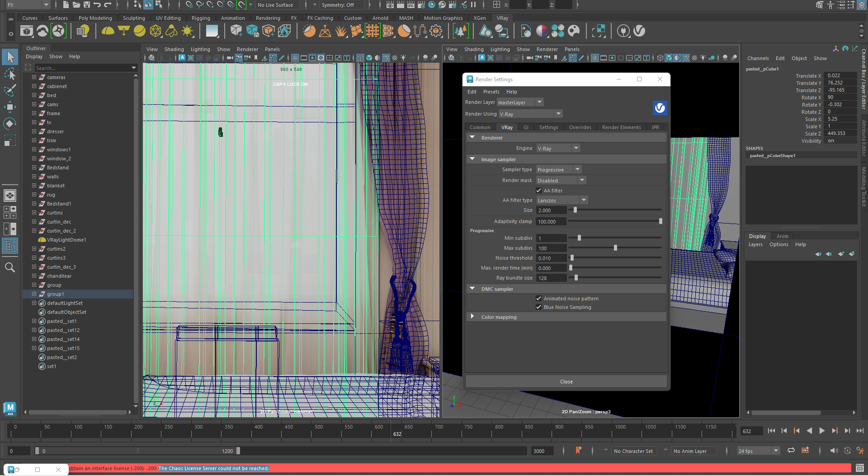Image resolution: width=868 pixels, height=476 pixels.
Task: Close the Render Settings via Close button
Action: point(566,382)
